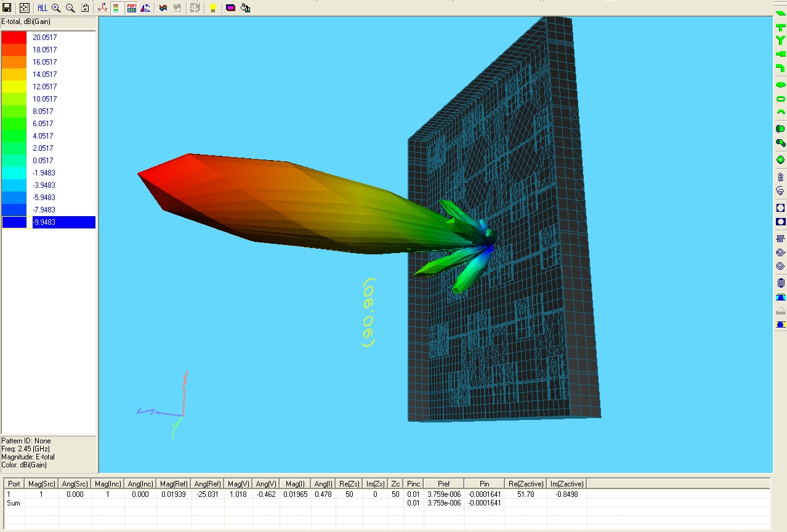The width and height of the screenshot is (787, 532).
Task: Select the circular aperture square tool
Action: point(780,208)
